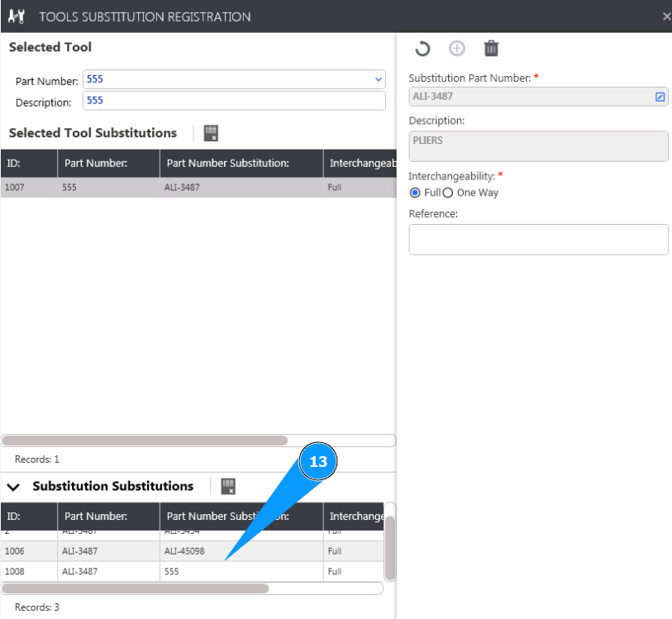Image resolution: width=672 pixels, height=619 pixels.
Task: Sort by Part Number Substitution column header
Action: click(x=227, y=163)
